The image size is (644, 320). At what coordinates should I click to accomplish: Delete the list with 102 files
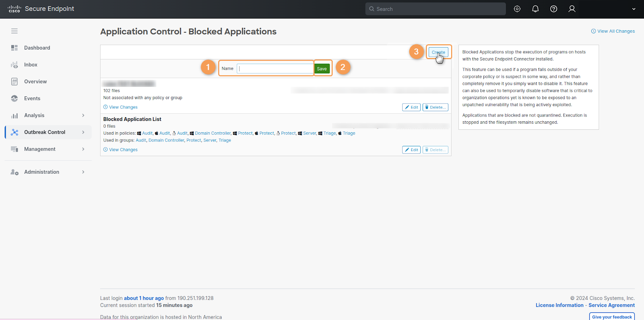tap(435, 107)
